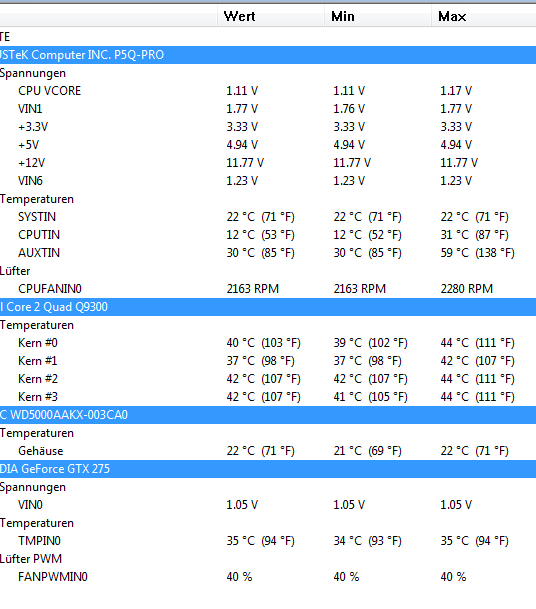
Task: Select the AUXTIN temperature row label
Action: [39, 253]
